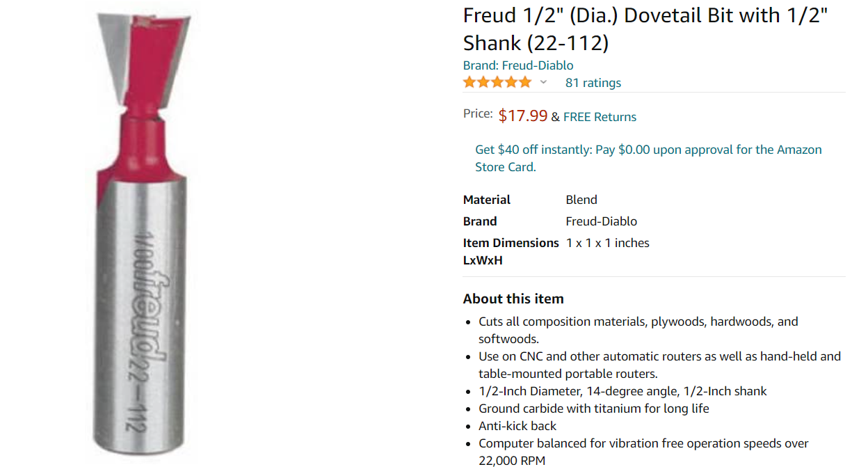Image resolution: width=868 pixels, height=467 pixels.
Task: Click Freud-Diablo in the Brand specification row
Action: (x=602, y=221)
